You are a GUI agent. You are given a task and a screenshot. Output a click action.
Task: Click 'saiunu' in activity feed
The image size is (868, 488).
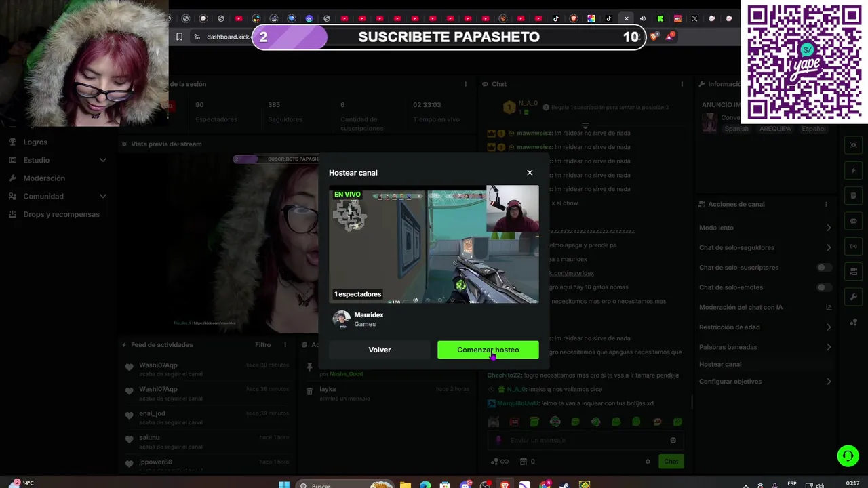[149, 438]
